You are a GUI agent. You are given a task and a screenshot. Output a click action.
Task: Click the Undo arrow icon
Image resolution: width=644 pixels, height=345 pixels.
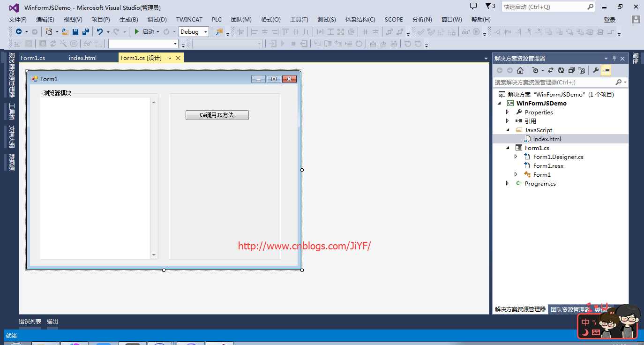100,32
